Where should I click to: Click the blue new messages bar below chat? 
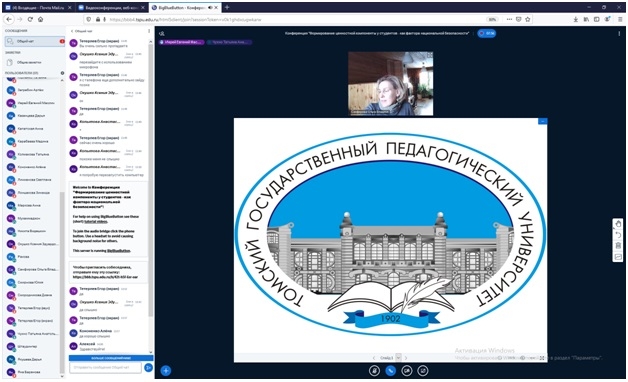pos(111,358)
